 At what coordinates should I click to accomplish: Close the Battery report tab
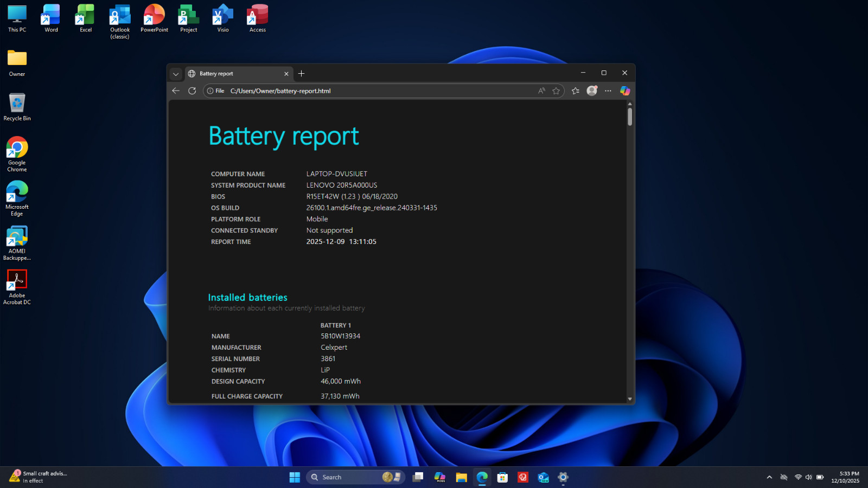click(x=286, y=74)
